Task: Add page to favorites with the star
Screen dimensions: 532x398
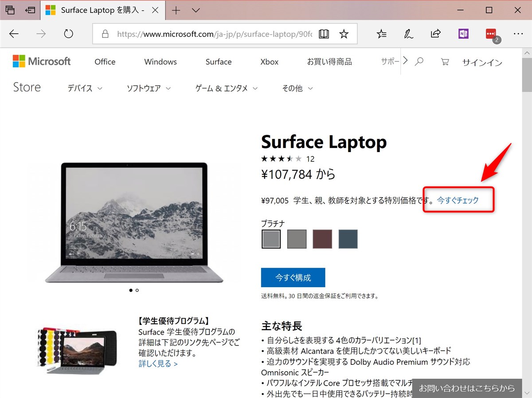Action: click(x=344, y=34)
